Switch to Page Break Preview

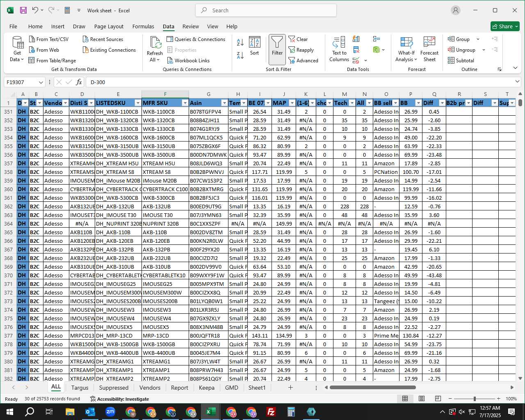[x=438, y=398]
